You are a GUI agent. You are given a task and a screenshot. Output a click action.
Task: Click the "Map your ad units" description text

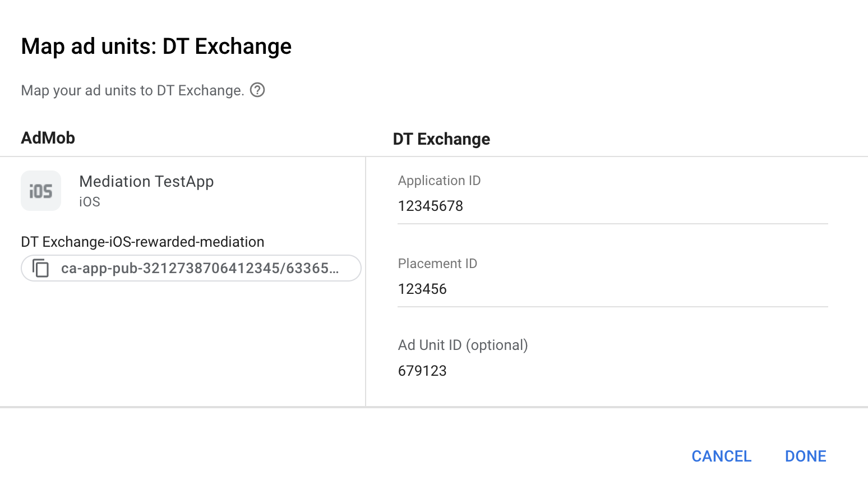(x=132, y=90)
